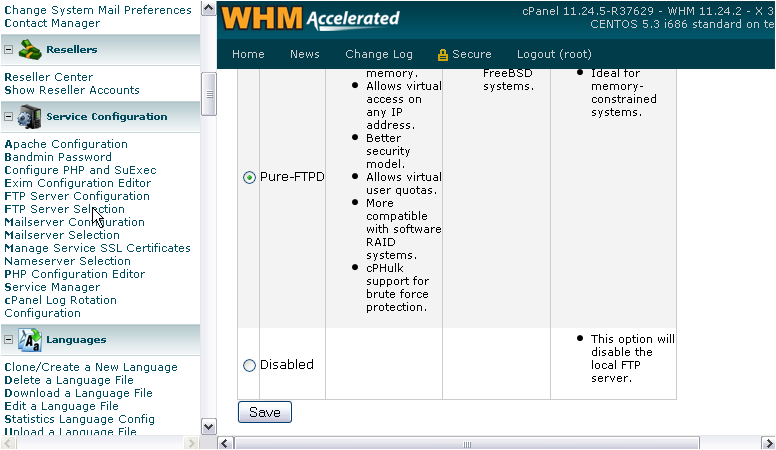776x450 pixels.
Task: Open the Change Log menu item
Action: pyautogui.click(x=379, y=54)
